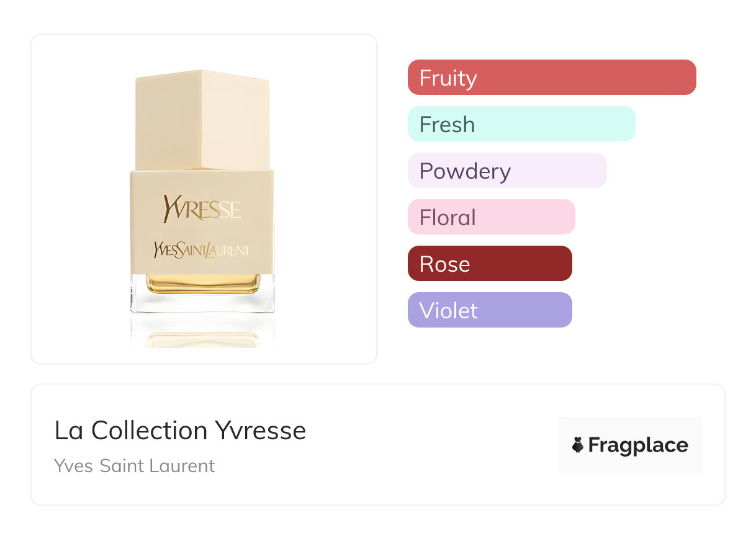Click the clear glass base of bottle
The width and height of the screenshot is (756, 536).
tap(202, 303)
